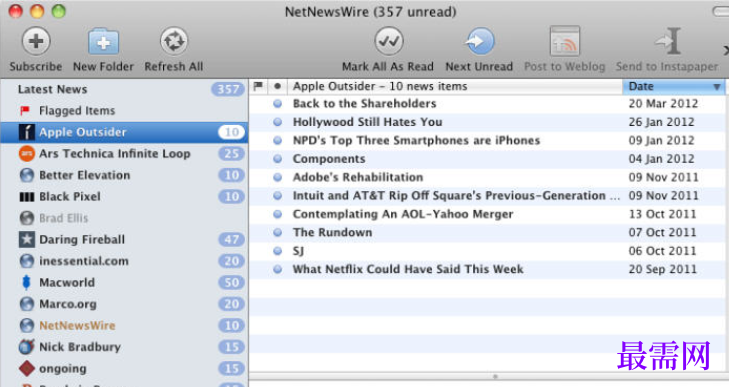Open What Netflix Could Have Said This Week
Image resolution: width=729 pixels, height=387 pixels.
click(408, 269)
